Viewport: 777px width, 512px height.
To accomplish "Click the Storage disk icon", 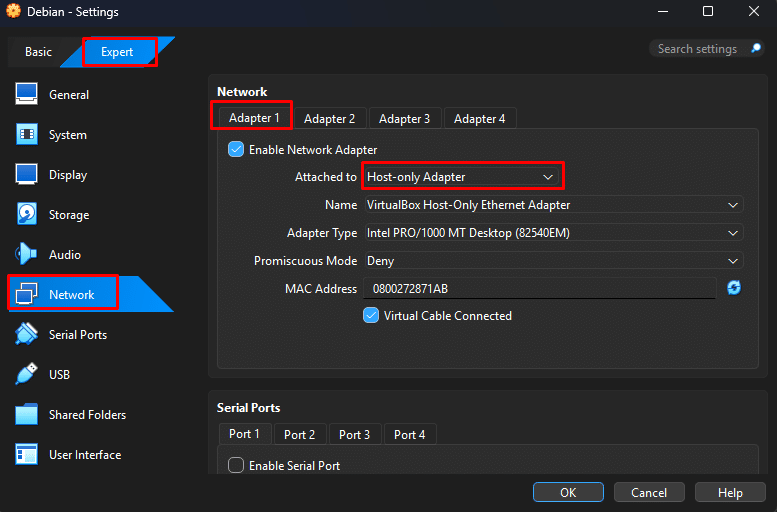I will coord(26,214).
